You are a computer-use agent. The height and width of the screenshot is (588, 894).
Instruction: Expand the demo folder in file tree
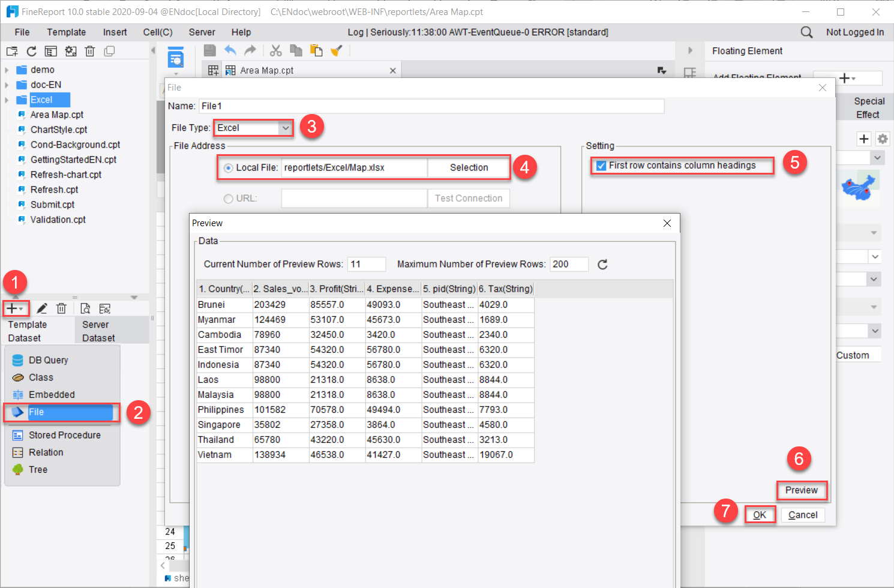point(7,70)
